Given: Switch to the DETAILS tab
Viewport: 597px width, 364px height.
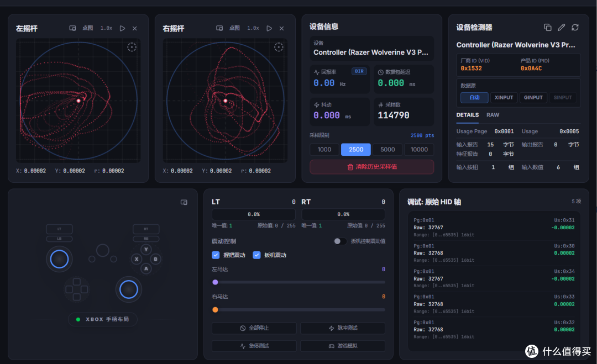Looking at the screenshot, I should click(x=468, y=115).
